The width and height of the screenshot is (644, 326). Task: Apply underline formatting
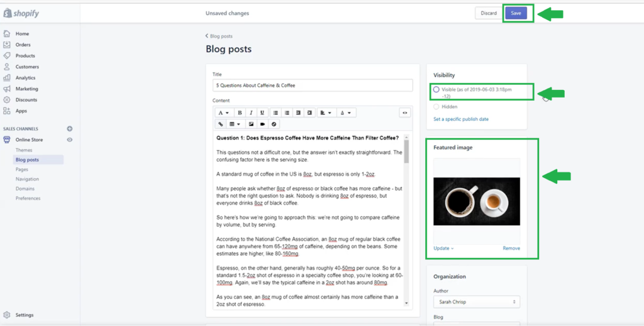(x=262, y=113)
